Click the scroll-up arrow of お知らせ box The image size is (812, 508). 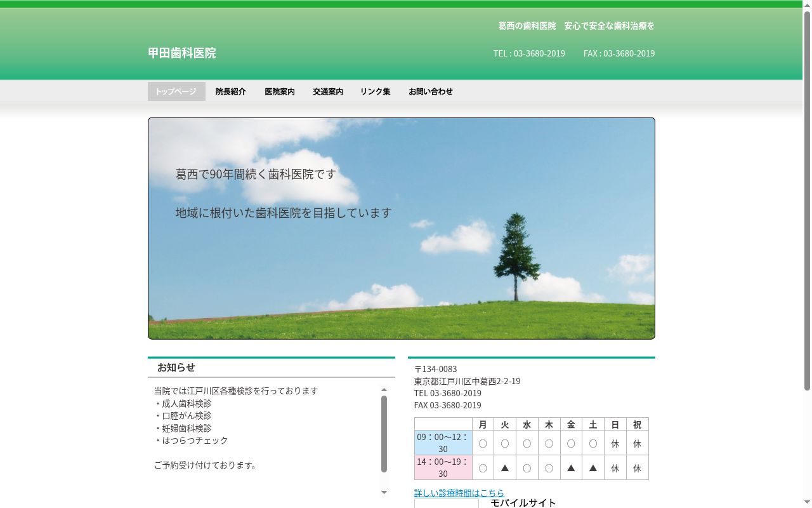(x=384, y=390)
